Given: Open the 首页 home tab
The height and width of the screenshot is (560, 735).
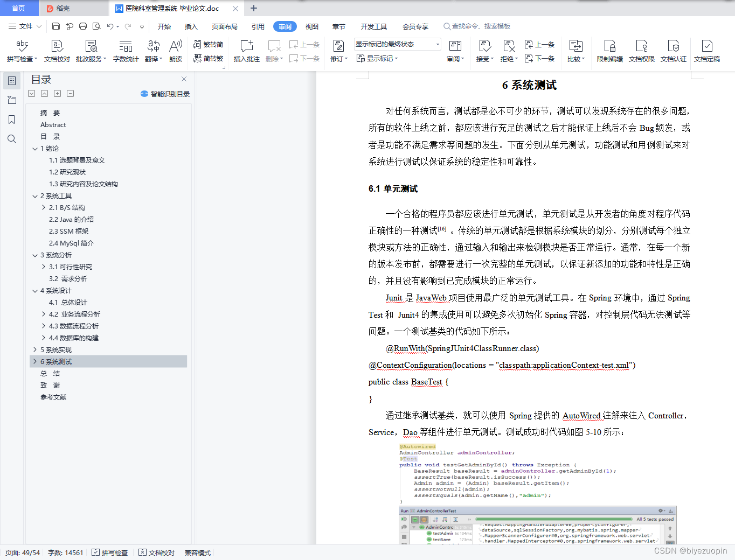Looking at the screenshot, I should [x=19, y=8].
